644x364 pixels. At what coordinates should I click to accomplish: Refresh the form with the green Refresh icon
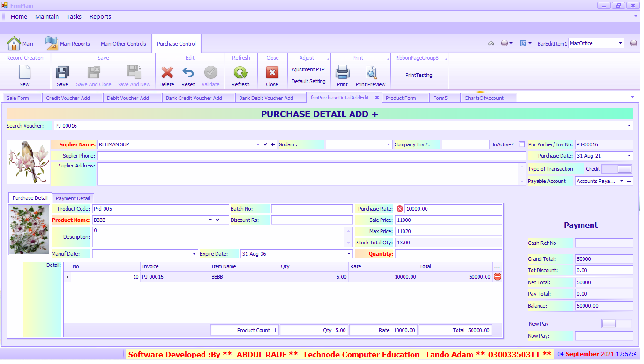pos(240,72)
